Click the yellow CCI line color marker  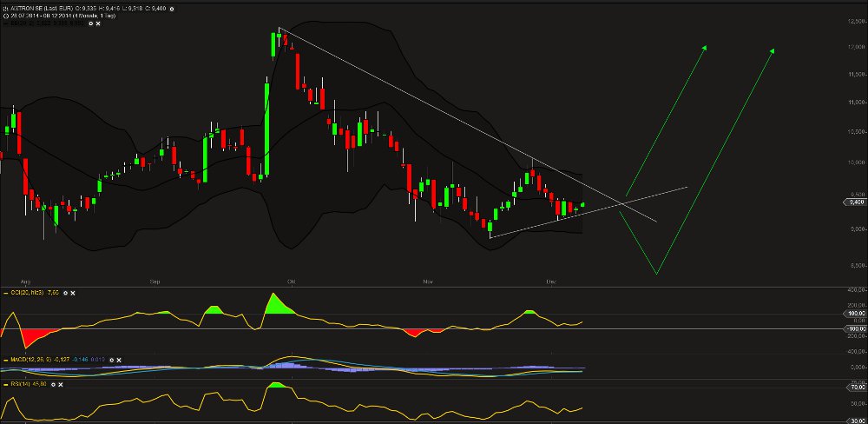(x=5, y=293)
